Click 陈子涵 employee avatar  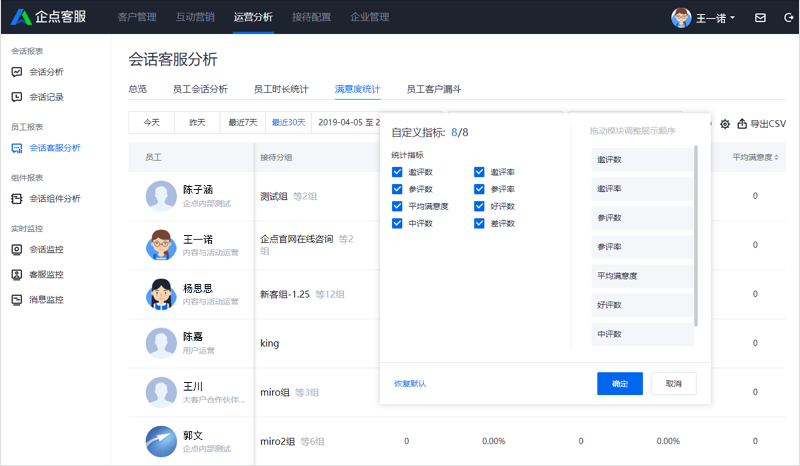pyautogui.click(x=161, y=196)
